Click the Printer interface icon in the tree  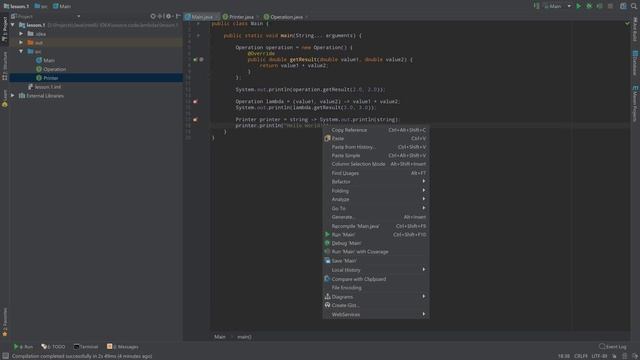[39, 78]
